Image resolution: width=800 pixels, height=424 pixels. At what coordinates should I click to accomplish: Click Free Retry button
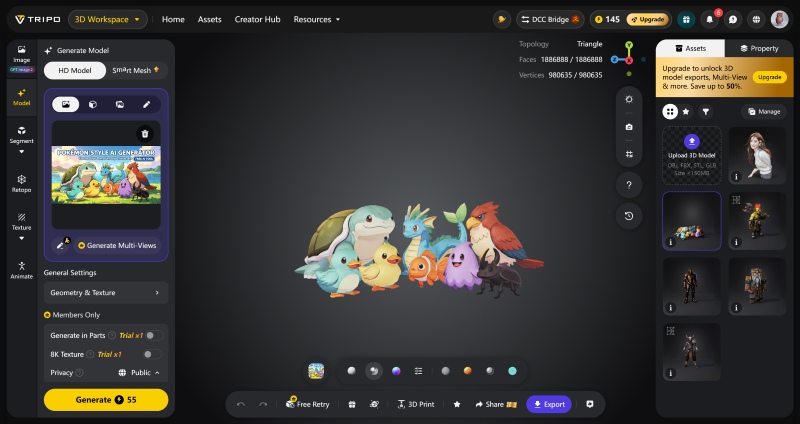pos(308,404)
